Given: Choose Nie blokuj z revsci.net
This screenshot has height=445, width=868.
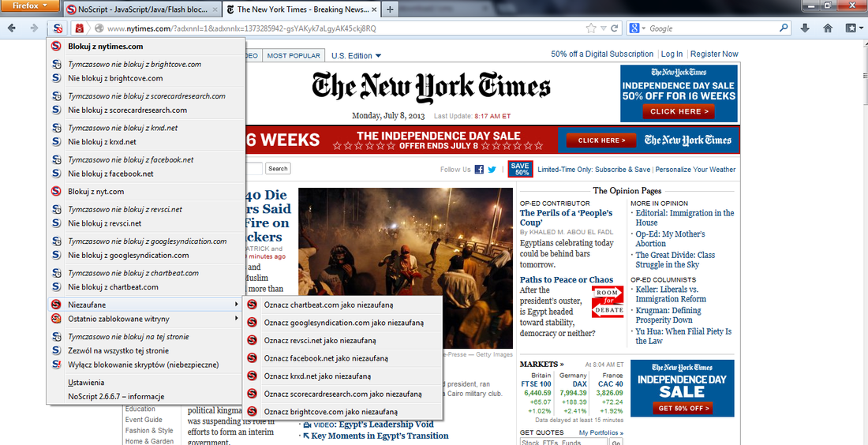Looking at the screenshot, I should (x=146, y=223).
